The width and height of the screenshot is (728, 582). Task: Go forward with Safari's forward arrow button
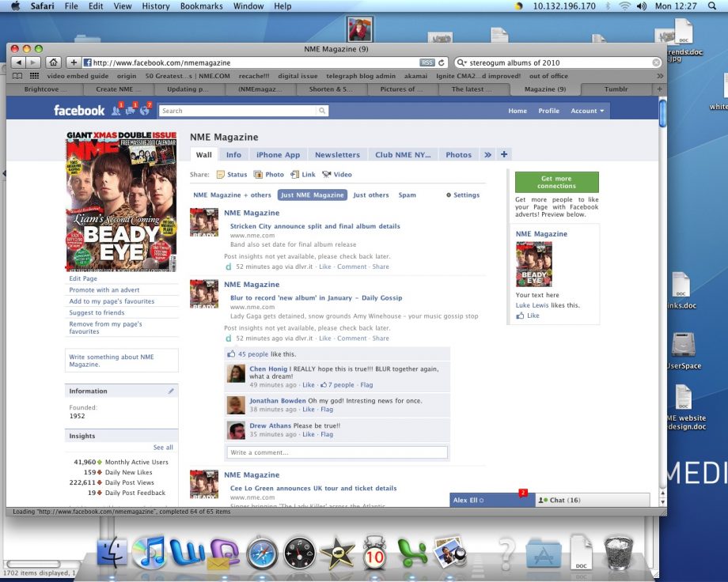[33, 62]
